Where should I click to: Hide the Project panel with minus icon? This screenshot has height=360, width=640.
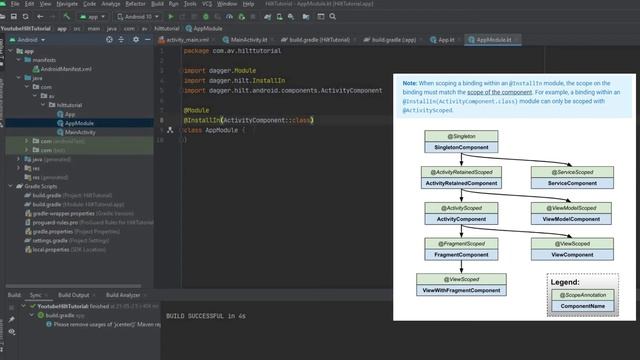pyautogui.click(x=148, y=40)
